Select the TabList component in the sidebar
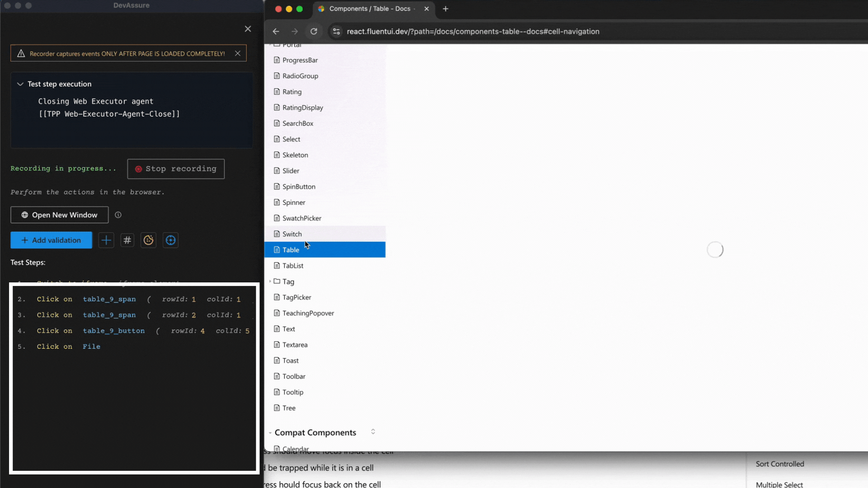Screen dimensions: 868x488 point(293,265)
